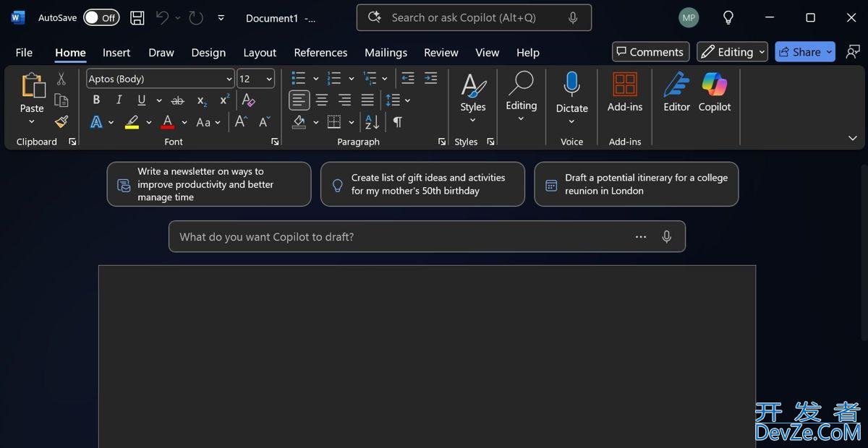868x448 pixels.
Task: Decrease paragraph indent
Action: [x=408, y=79]
